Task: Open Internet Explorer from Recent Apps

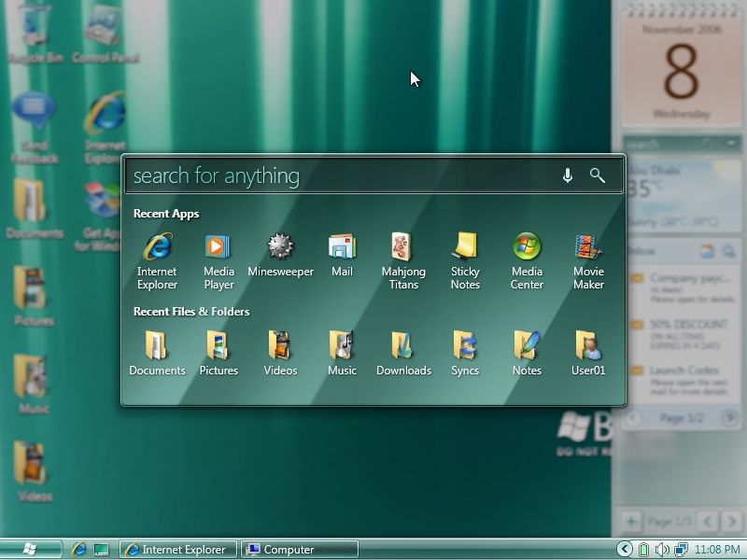Action: click(x=157, y=261)
